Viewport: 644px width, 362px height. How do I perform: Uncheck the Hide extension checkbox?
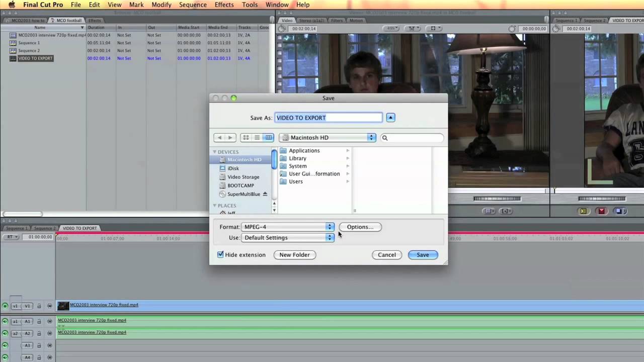pyautogui.click(x=220, y=255)
